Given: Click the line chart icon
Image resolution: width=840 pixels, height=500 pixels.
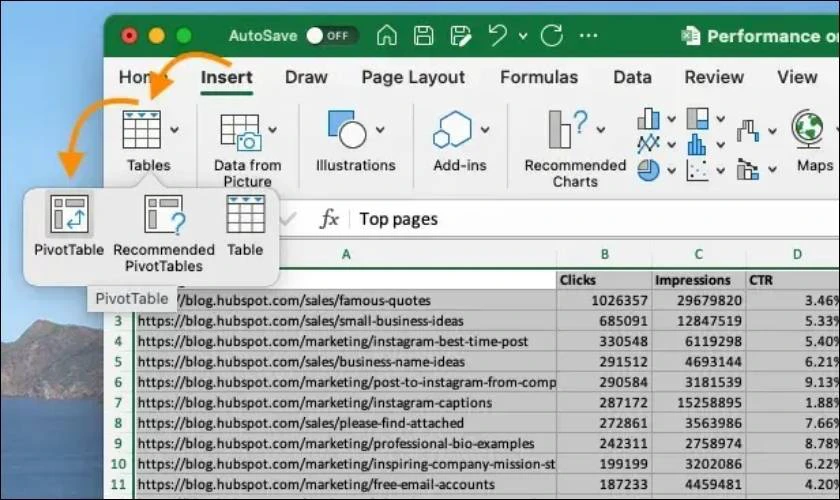Looking at the screenshot, I should coord(648,144).
